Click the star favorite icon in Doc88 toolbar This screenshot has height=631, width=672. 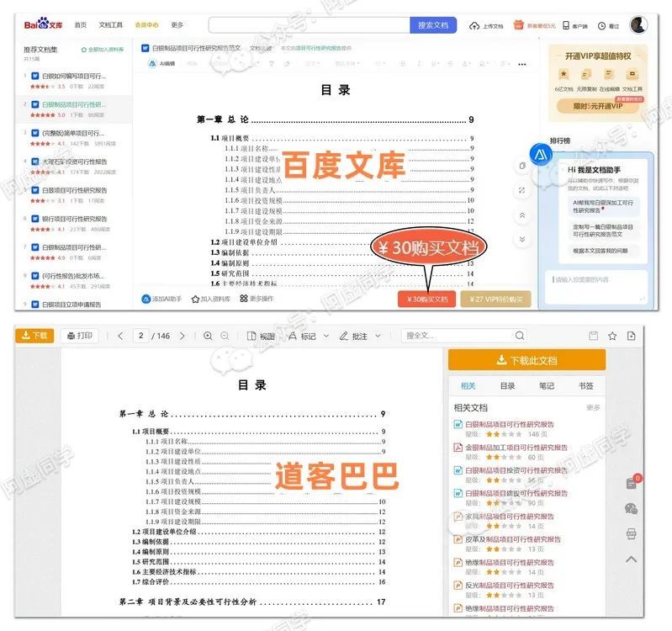pyautogui.click(x=612, y=336)
